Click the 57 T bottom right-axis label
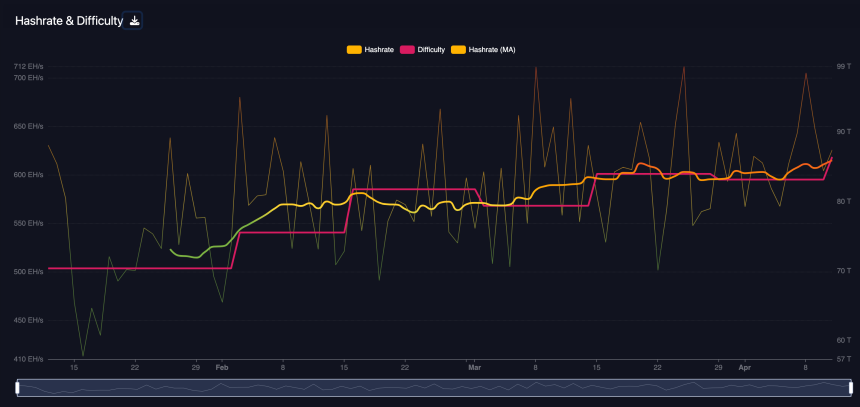 click(x=842, y=358)
